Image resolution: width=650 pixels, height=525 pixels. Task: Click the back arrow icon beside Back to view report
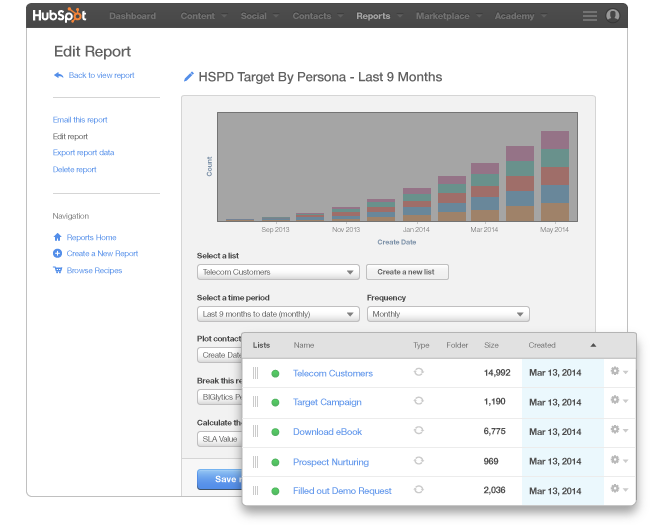point(58,75)
